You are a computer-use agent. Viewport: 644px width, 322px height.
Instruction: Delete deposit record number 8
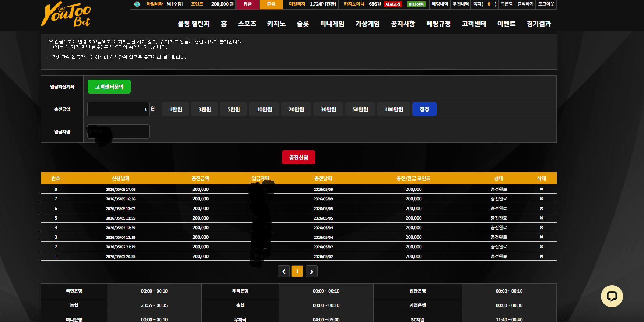541,189
